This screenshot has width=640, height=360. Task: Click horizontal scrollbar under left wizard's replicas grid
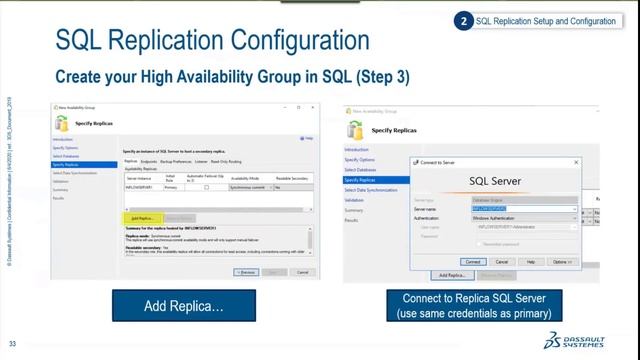[x=219, y=209]
